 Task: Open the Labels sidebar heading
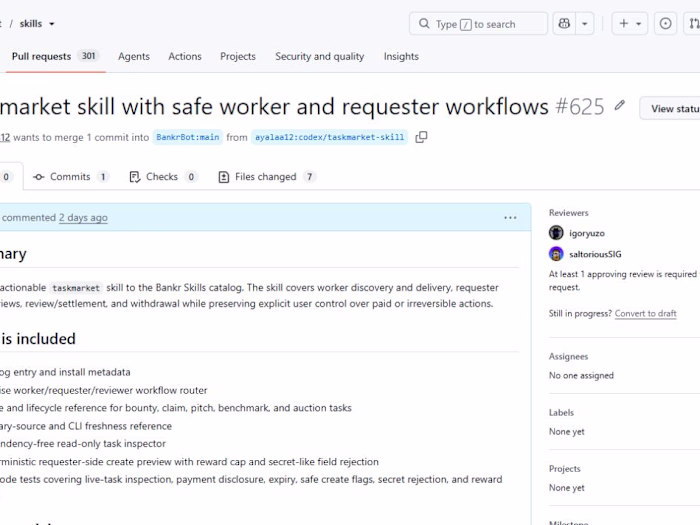point(561,412)
